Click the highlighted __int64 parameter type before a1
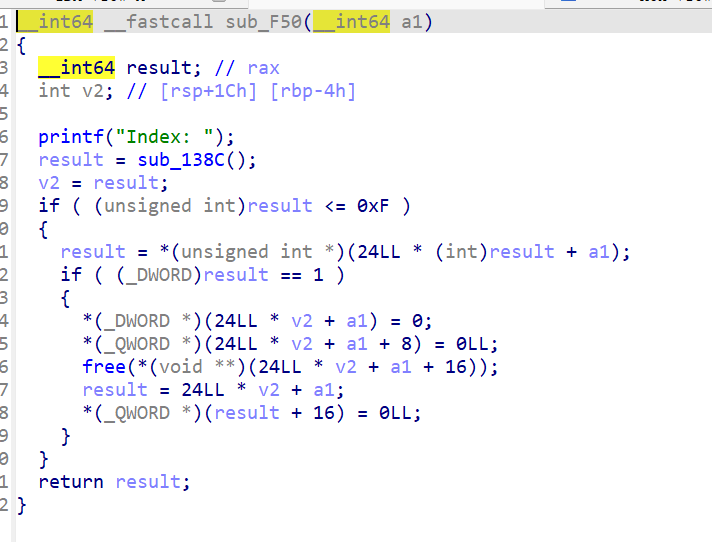 tap(352, 22)
